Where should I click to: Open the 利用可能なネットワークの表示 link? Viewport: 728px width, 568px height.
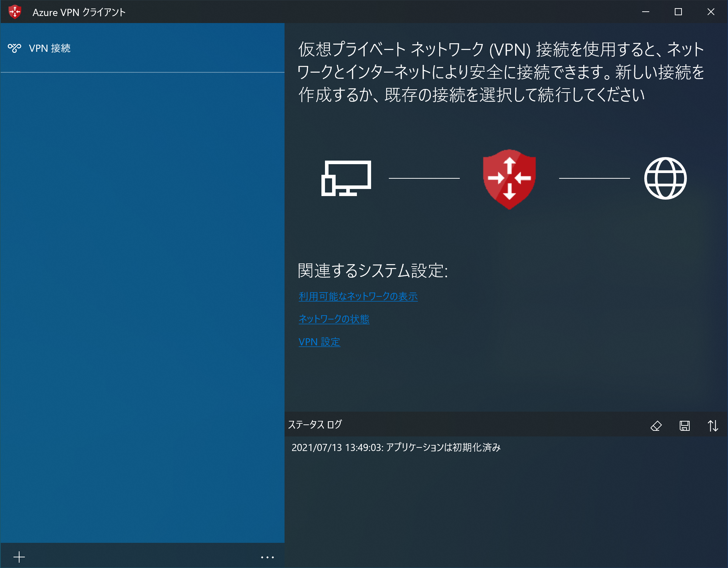tap(358, 296)
